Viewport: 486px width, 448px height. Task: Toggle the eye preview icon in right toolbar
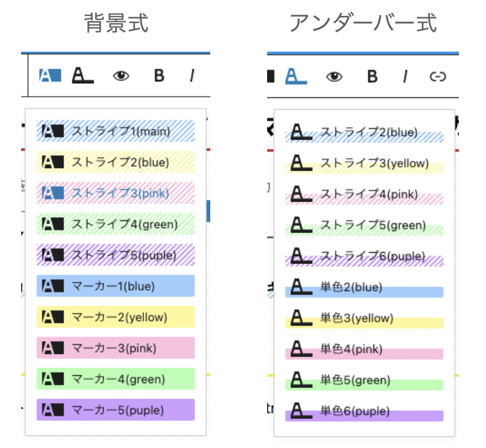tap(335, 77)
